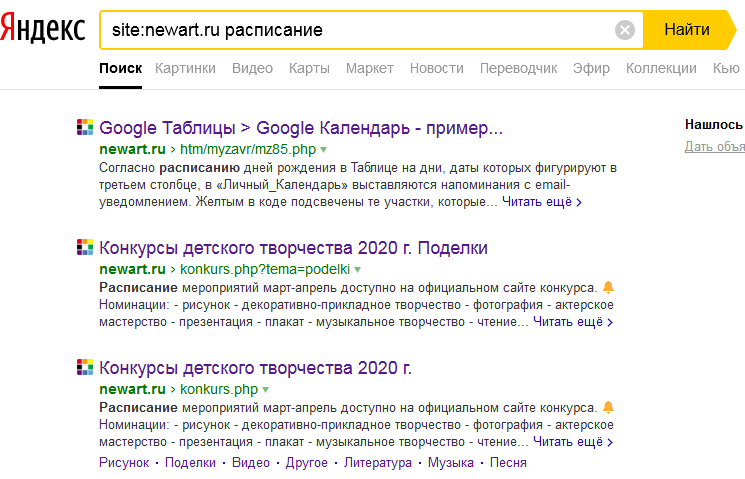Image resolution: width=745 pixels, height=479 pixels.
Task: Click favicon next to Google Таблицы result
Action: [x=85, y=127]
